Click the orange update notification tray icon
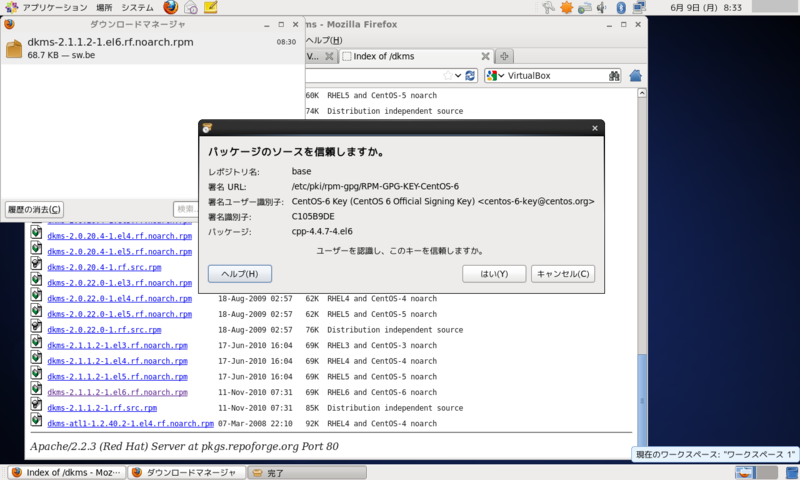800x480 pixels. [x=566, y=7]
